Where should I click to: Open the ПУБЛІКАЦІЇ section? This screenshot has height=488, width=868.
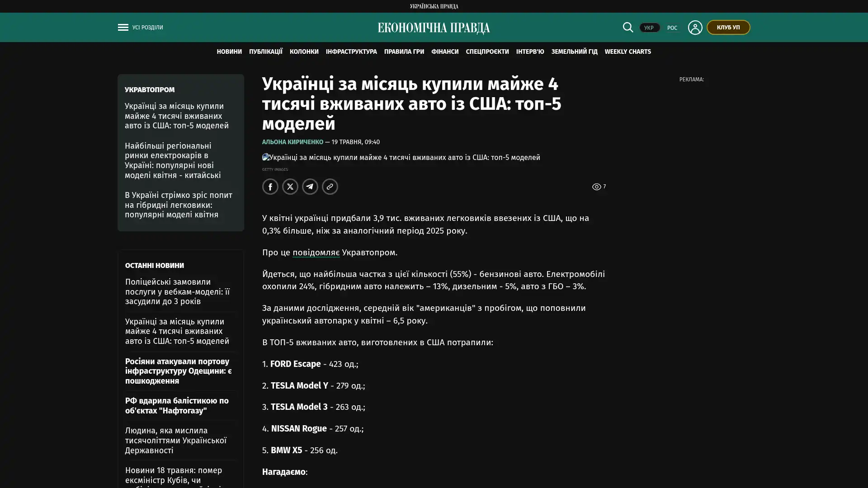pos(266,52)
